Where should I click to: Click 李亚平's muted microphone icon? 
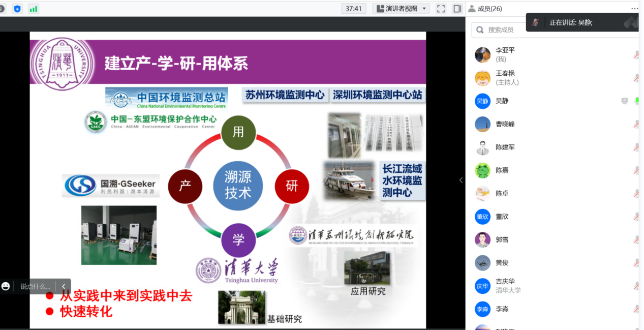637,55
